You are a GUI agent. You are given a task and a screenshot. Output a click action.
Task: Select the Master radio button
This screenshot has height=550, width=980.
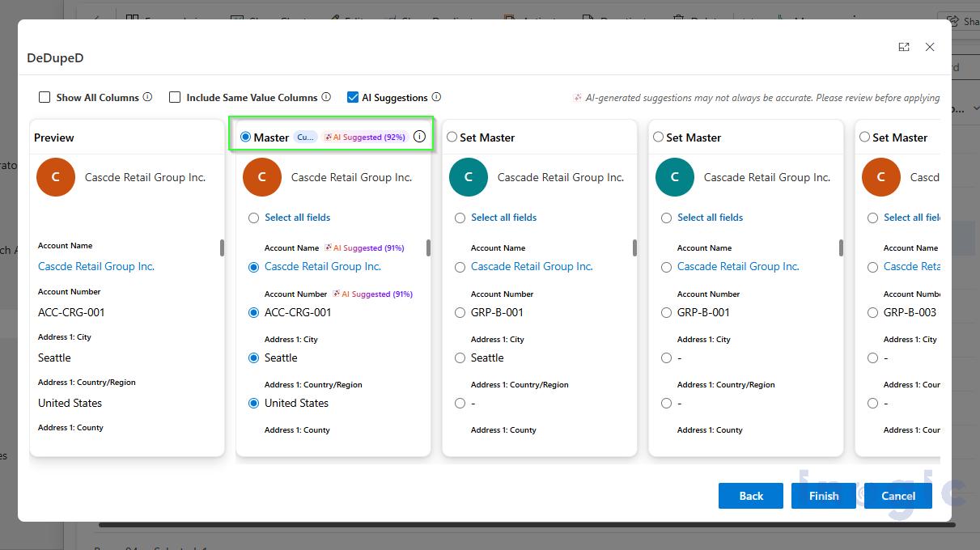point(245,137)
